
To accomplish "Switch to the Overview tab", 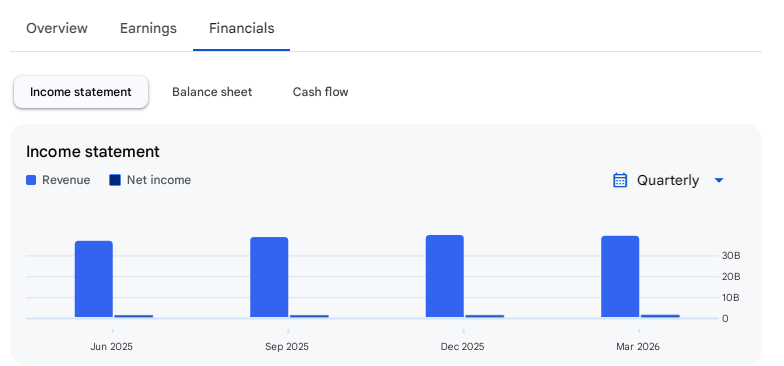I will [56, 28].
